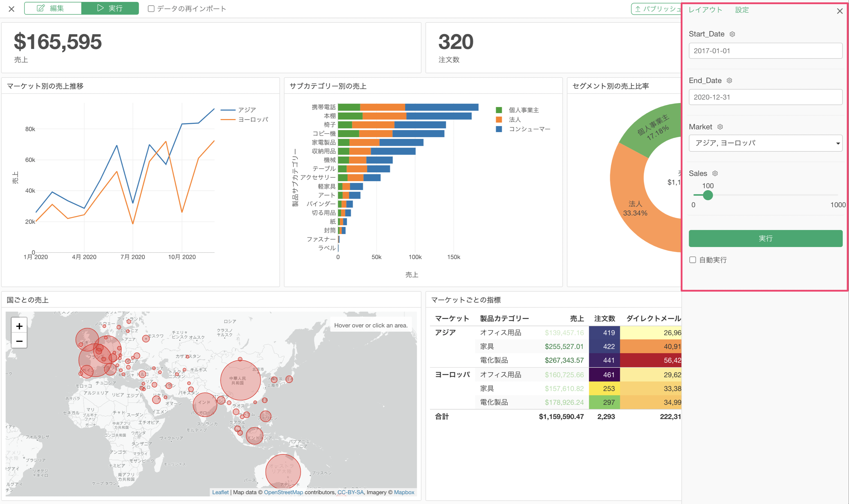Click the $165,595 売上 number card
The height and width of the screenshot is (504, 849).
211,48
